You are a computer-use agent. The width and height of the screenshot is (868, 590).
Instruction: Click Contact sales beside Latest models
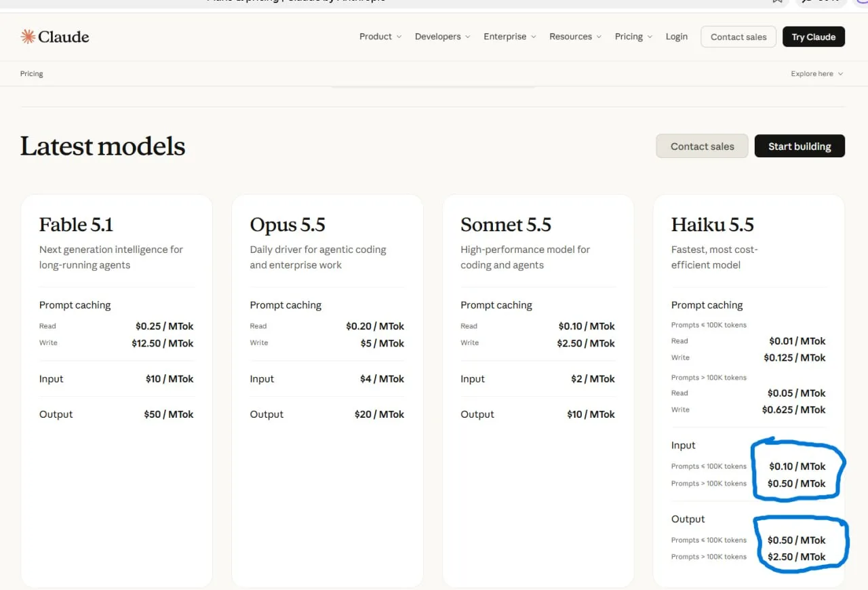[x=702, y=146]
